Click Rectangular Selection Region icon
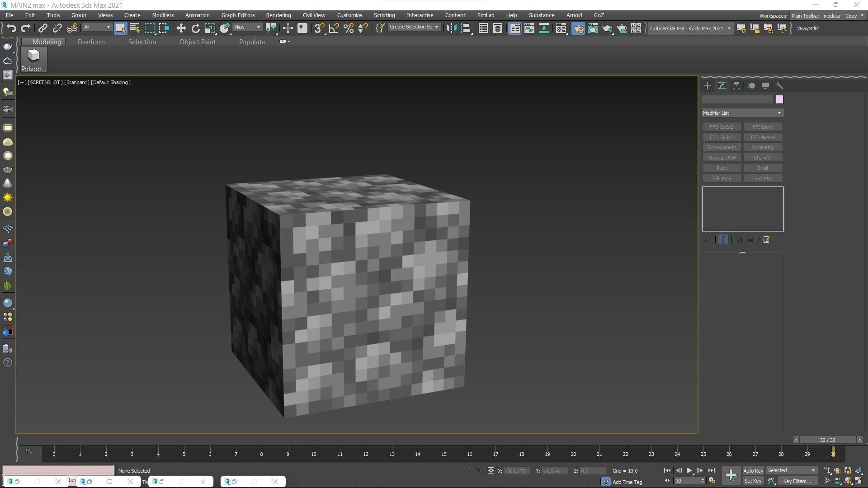The height and width of the screenshot is (488, 868). [149, 28]
